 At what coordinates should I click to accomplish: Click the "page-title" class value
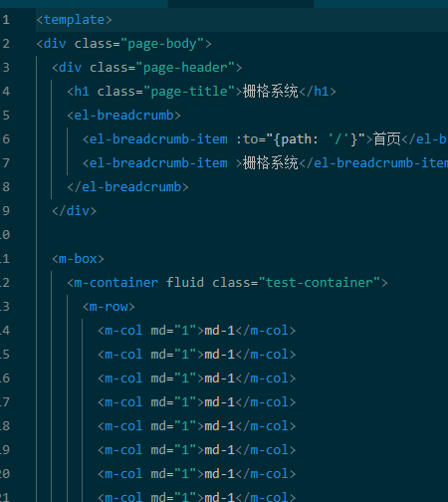pos(189,92)
